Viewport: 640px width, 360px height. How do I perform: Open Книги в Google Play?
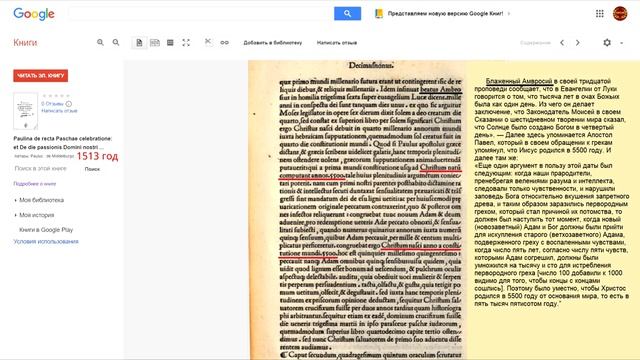point(46,230)
